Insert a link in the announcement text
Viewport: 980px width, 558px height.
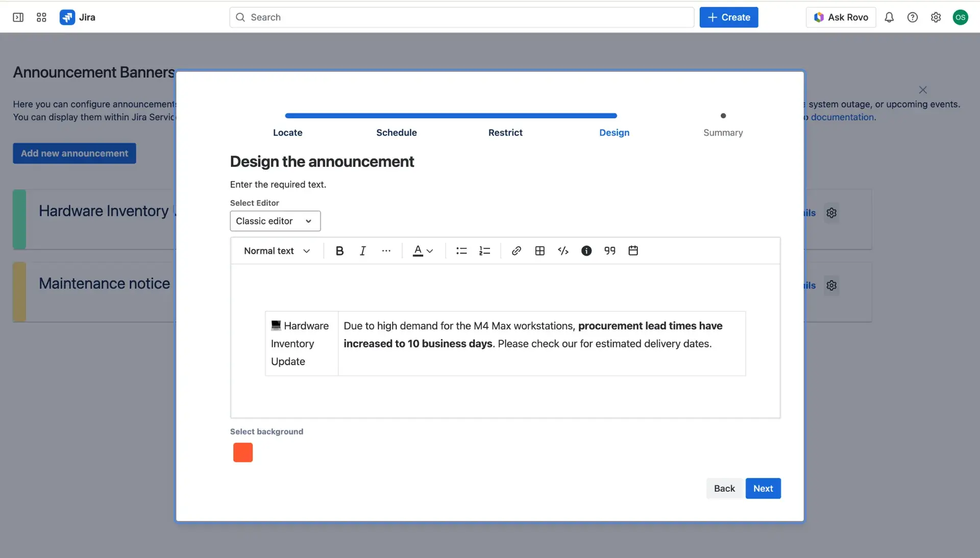(516, 250)
